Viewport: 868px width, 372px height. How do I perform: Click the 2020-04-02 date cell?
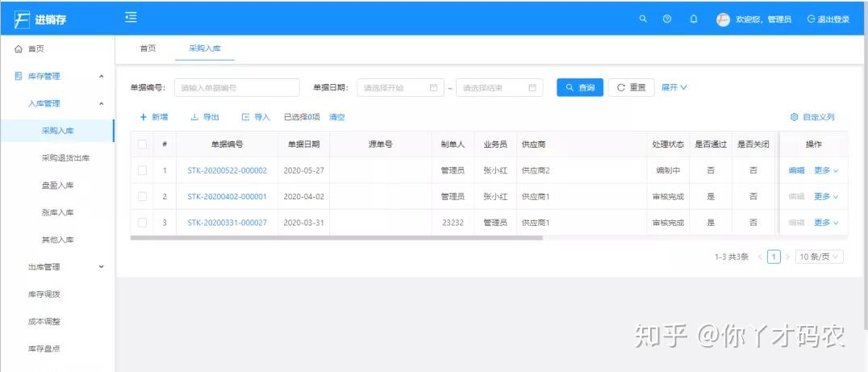(304, 197)
